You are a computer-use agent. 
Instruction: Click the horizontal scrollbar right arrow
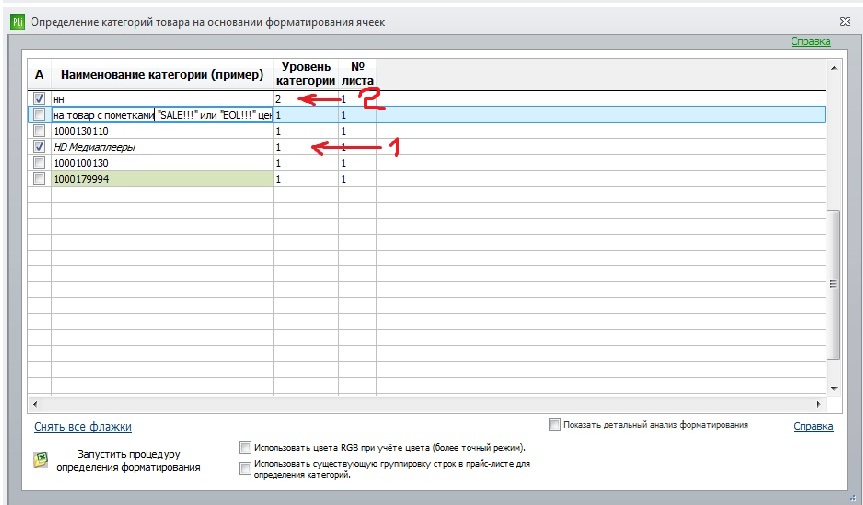tap(818, 404)
